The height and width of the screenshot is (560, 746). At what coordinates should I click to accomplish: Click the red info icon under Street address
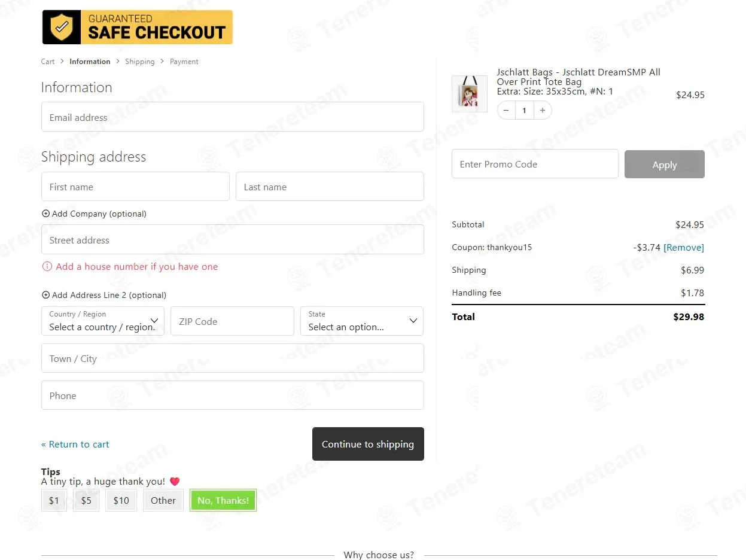pos(47,267)
